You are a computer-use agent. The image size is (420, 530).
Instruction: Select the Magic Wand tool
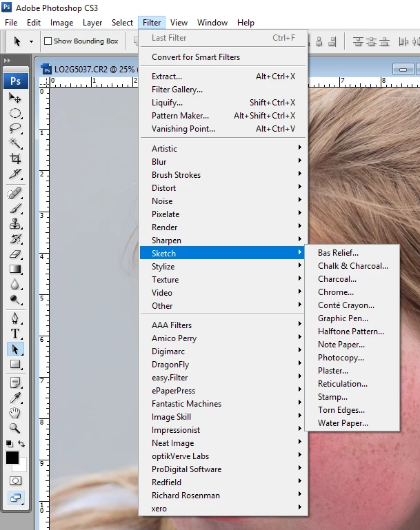[x=15, y=143]
